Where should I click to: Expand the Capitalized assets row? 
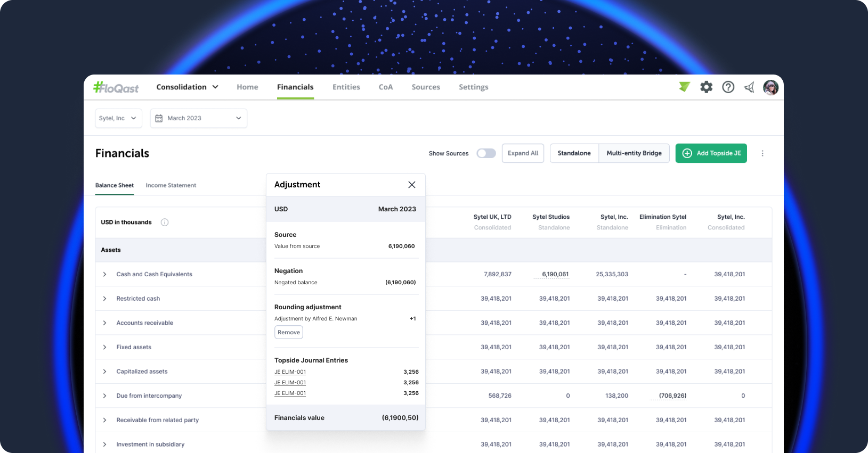[104, 372]
